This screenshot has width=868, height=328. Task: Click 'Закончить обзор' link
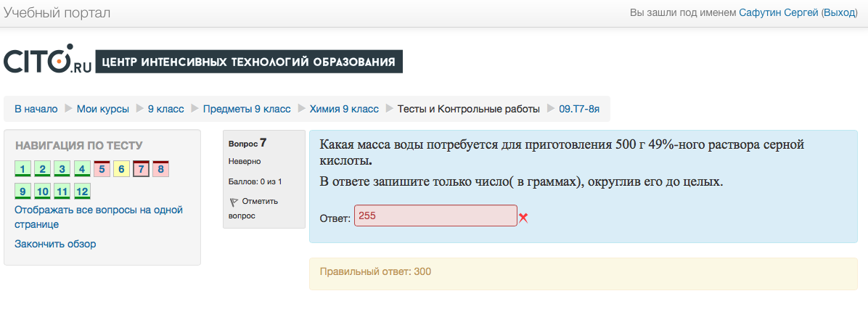coord(55,243)
